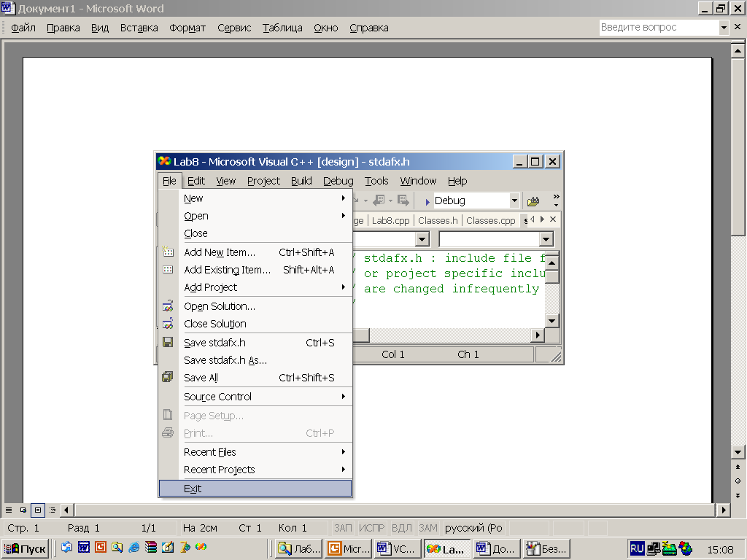Switch to the Classes.cpp tab
Image resolution: width=747 pixels, height=560 pixels.
click(491, 220)
